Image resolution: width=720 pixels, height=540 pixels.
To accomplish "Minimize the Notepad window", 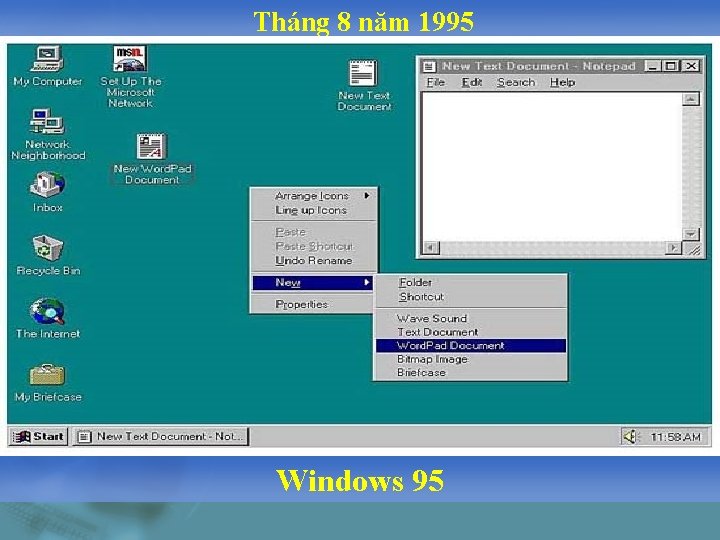I will [652, 66].
